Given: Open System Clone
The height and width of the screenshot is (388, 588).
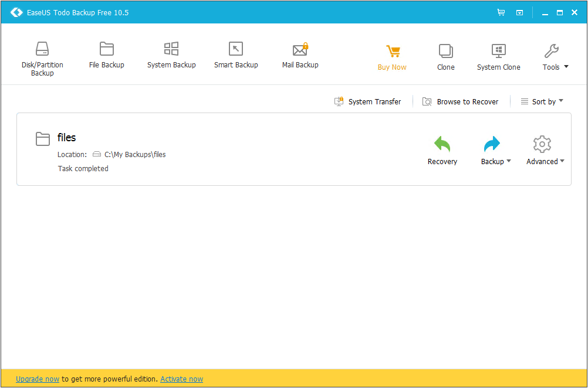Looking at the screenshot, I should [x=498, y=57].
